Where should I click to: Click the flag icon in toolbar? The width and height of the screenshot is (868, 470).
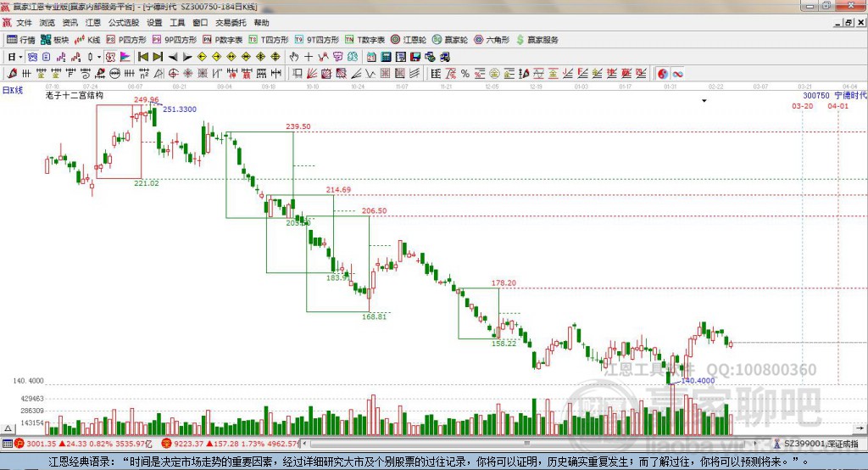tap(125, 57)
